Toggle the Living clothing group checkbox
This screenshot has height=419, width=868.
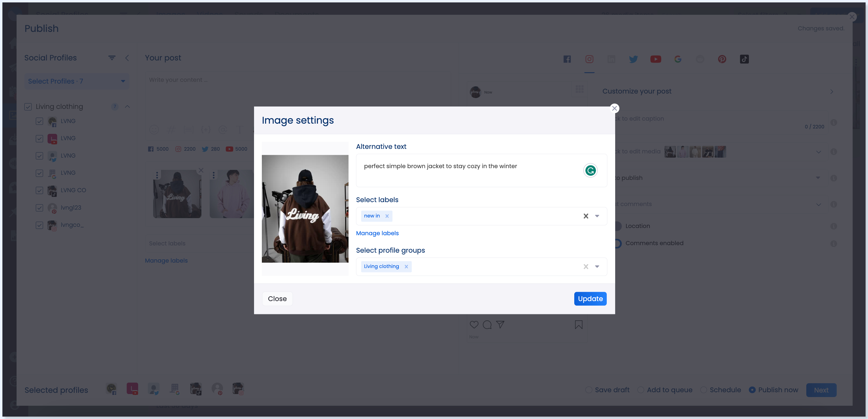pos(28,107)
